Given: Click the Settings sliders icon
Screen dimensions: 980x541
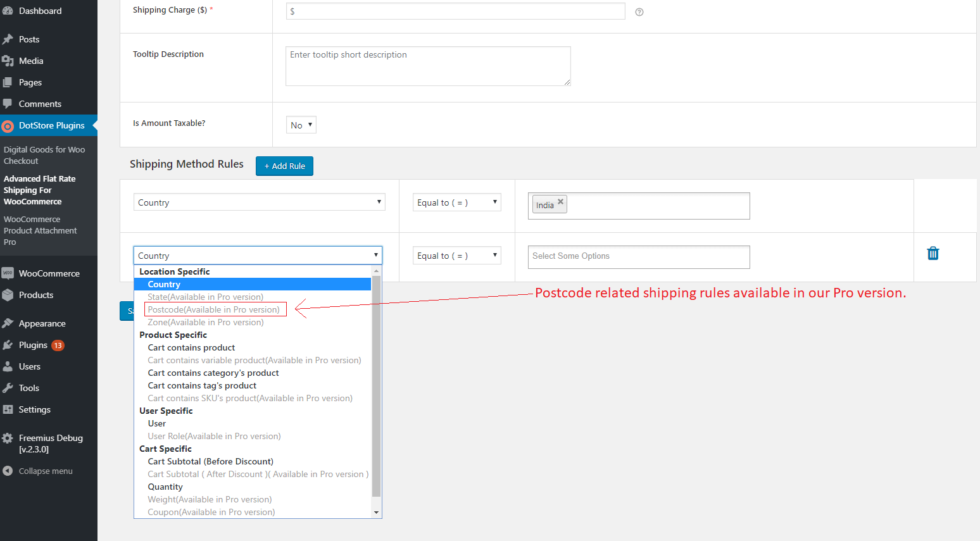Looking at the screenshot, I should pos(8,409).
